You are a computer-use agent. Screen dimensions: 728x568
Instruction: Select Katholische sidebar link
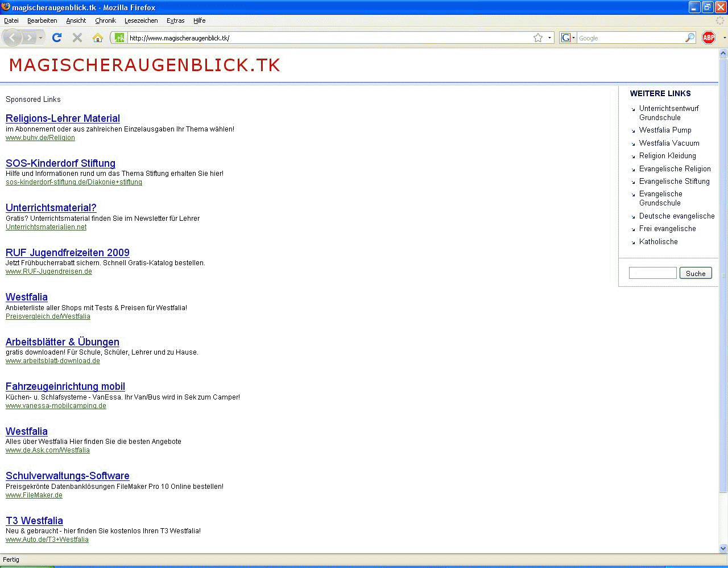659,242
